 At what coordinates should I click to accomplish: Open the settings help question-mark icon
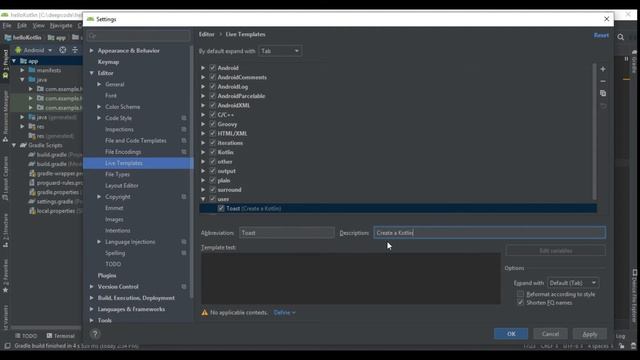point(95,334)
